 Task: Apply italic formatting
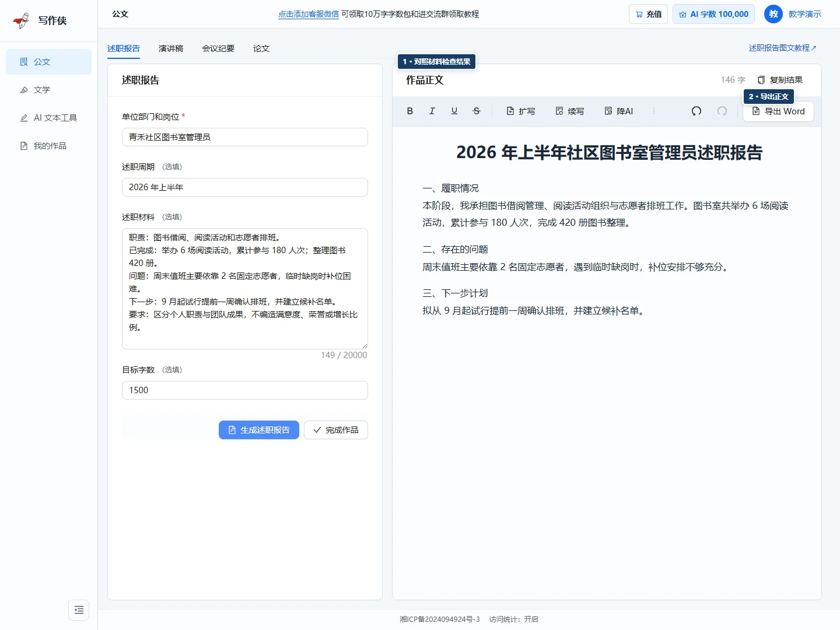[x=432, y=111]
